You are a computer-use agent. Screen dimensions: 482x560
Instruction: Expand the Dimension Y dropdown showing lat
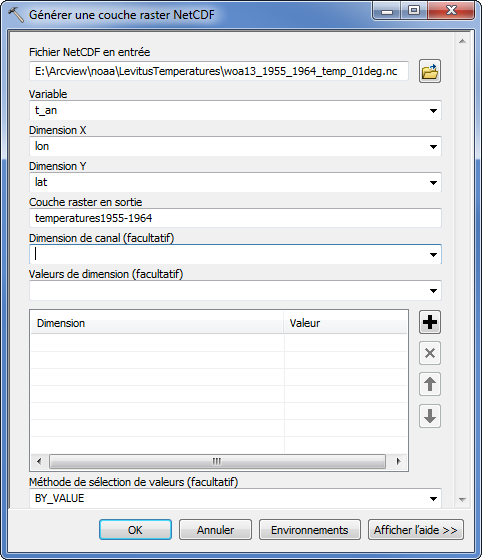pyautogui.click(x=433, y=183)
